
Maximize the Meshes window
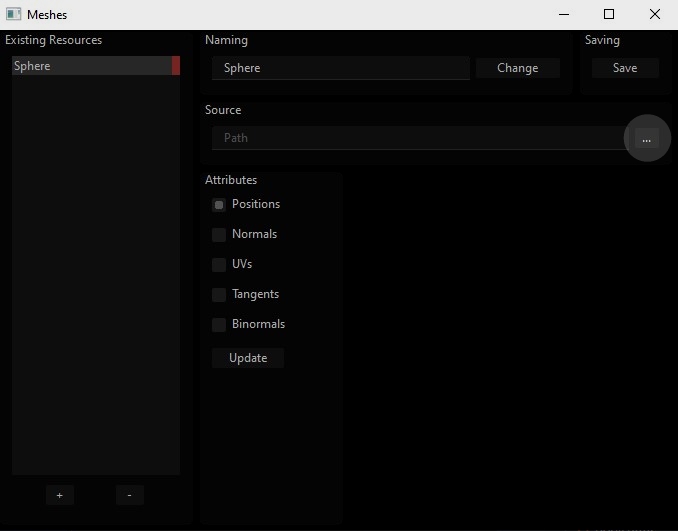click(x=609, y=14)
